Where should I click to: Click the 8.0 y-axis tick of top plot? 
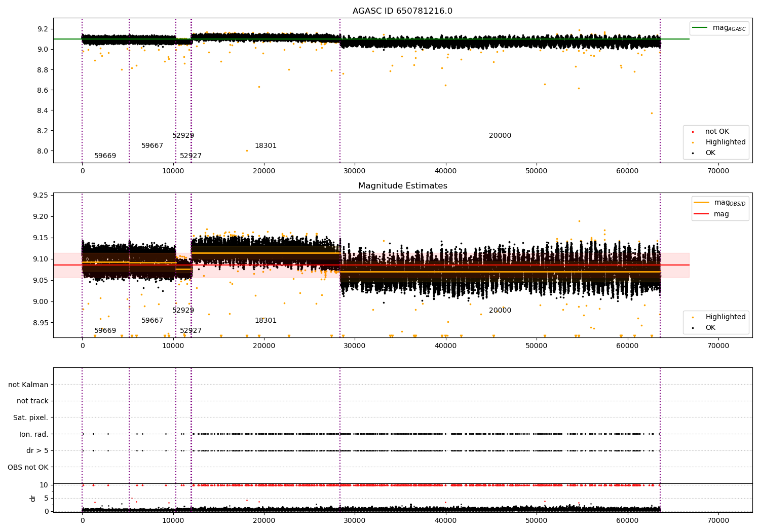pos(43,151)
